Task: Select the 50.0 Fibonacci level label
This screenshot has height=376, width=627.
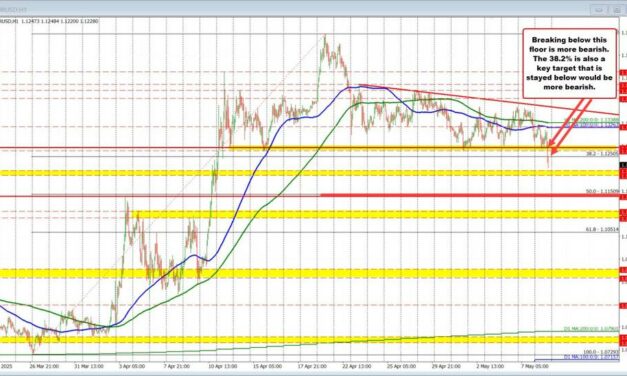Action: [602, 192]
